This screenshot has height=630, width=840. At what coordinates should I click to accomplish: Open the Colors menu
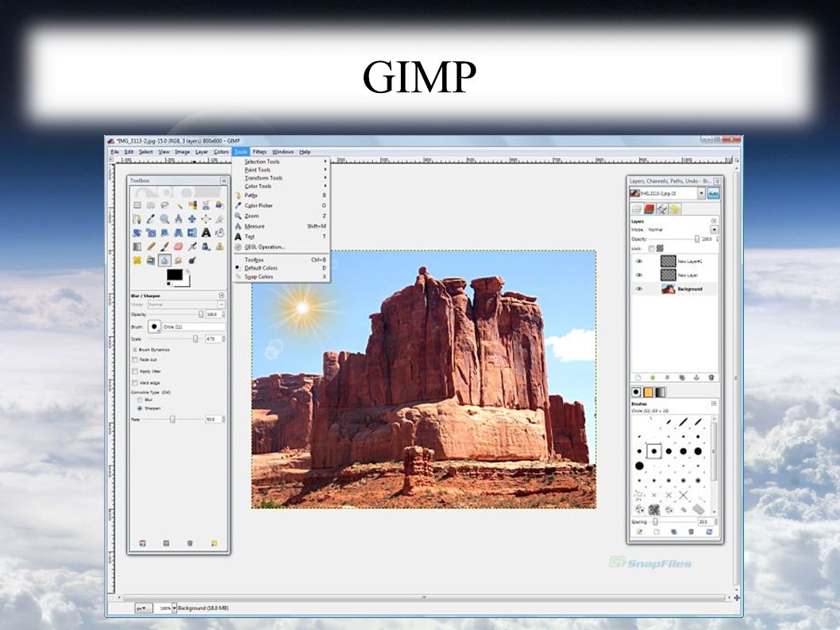(222, 152)
